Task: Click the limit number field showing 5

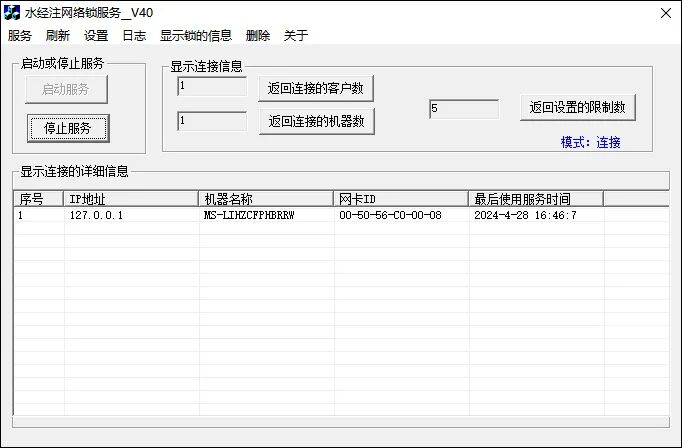Action: click(464, 109)
